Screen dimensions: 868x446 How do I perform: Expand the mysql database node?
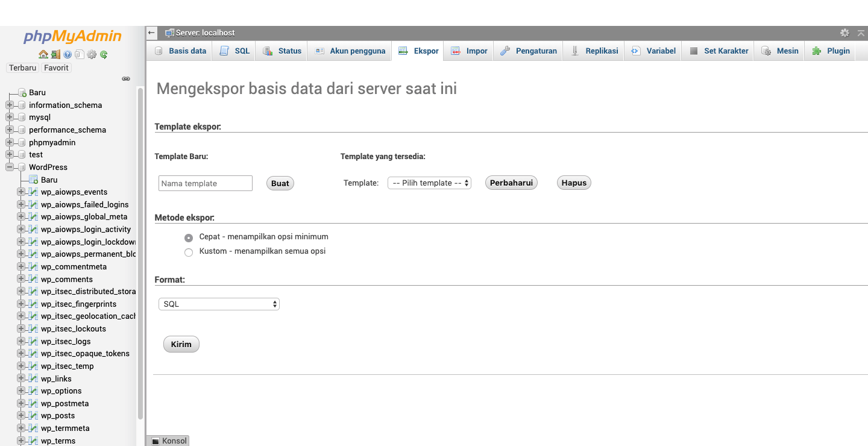pos(10,118)
